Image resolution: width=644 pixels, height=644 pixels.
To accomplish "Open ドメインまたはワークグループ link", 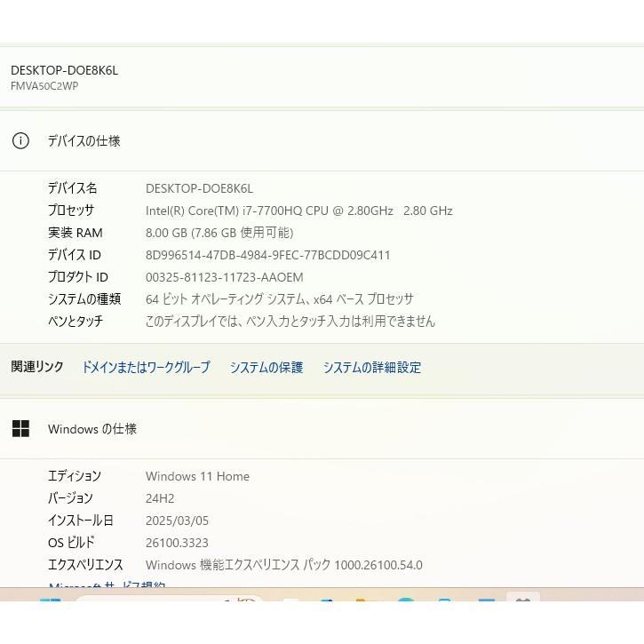I will pyautogui.click(x=147, y=367).
